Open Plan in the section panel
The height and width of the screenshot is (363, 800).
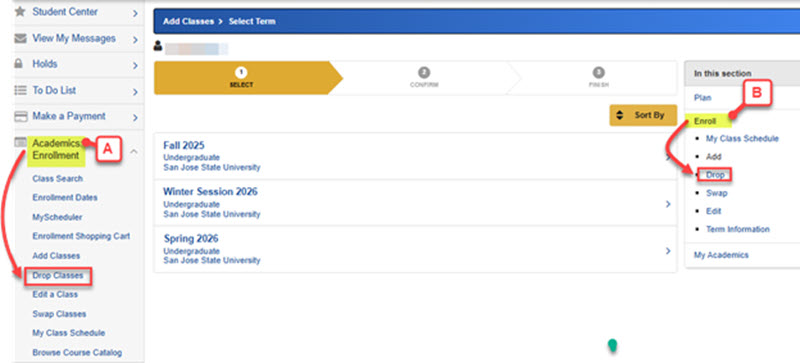point(703,98)
